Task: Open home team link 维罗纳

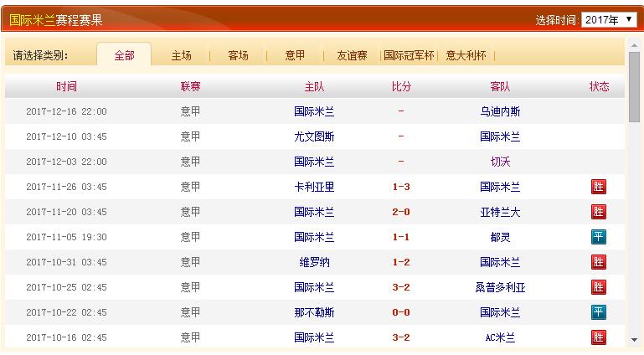Action: [x=314, y=262]
